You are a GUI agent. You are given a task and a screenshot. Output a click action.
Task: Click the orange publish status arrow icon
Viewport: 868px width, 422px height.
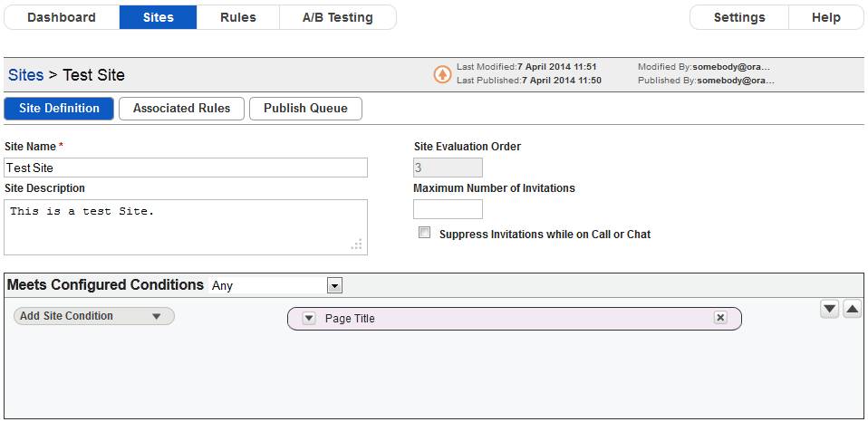(442, 74)
